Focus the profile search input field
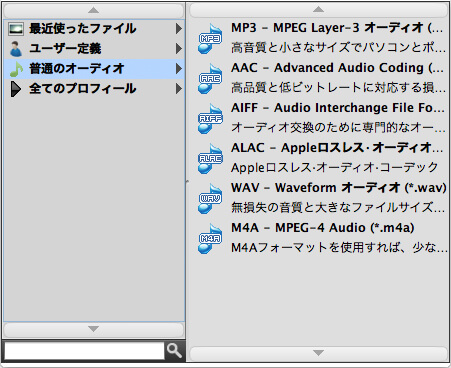 (84, 350)
